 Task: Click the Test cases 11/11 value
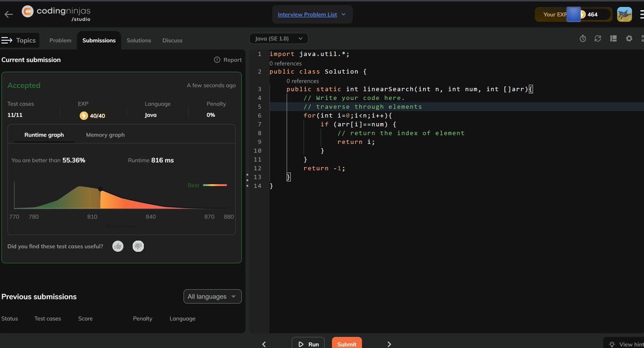[14, 115]
